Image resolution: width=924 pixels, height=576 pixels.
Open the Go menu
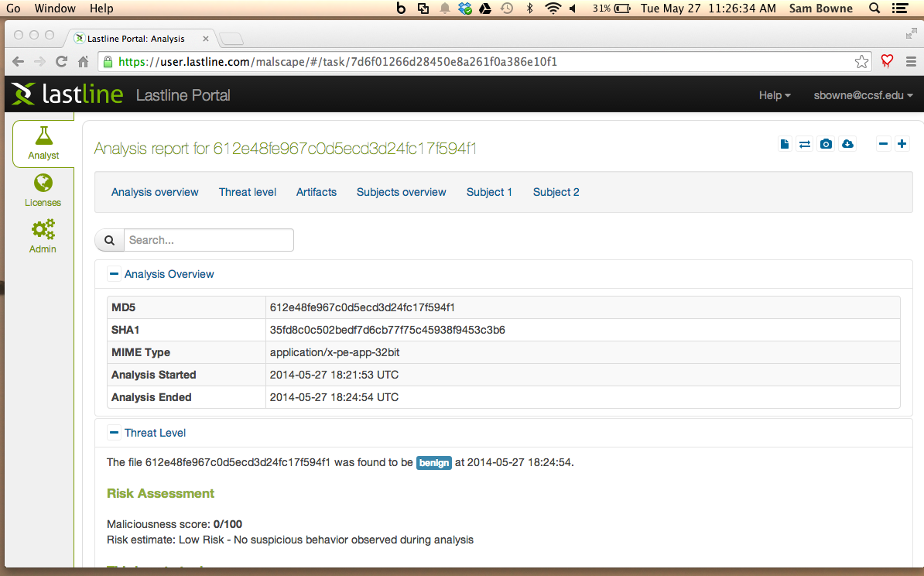13,9
